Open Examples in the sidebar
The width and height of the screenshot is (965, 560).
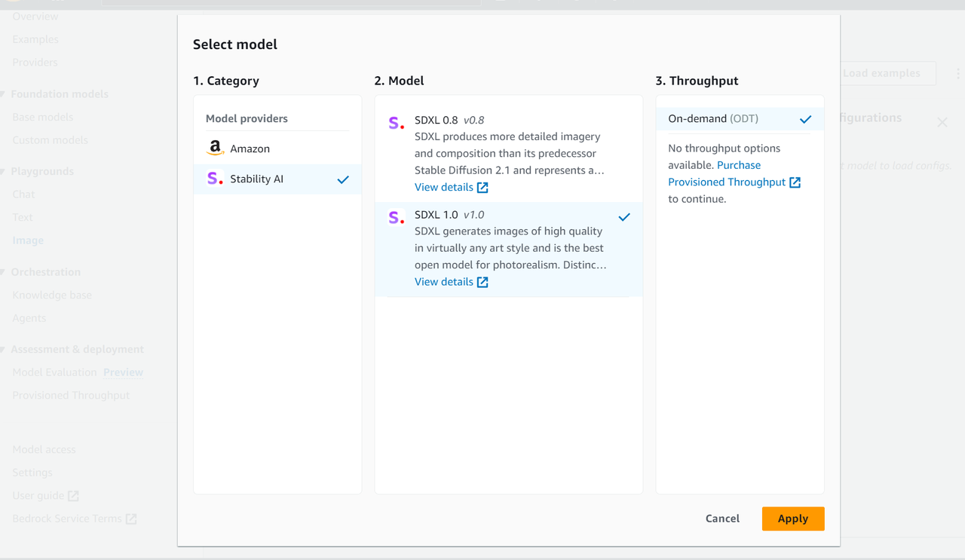pyautogui.click(x=35, y=39)
